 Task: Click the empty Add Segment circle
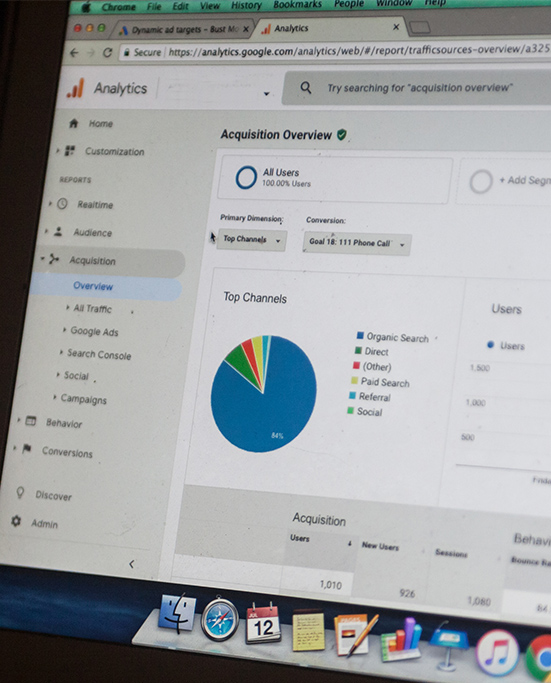pyautogui.click(x=481, y=182)
